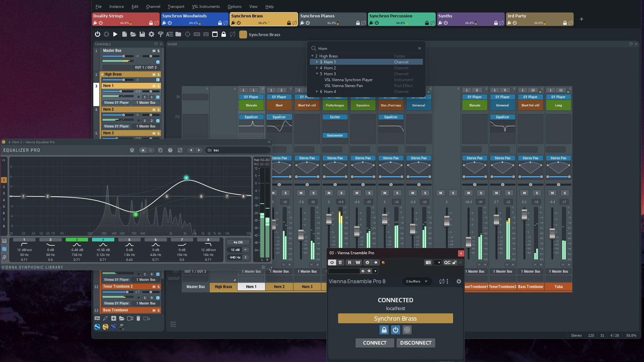Click the Horn search input field

coord(366,48)
